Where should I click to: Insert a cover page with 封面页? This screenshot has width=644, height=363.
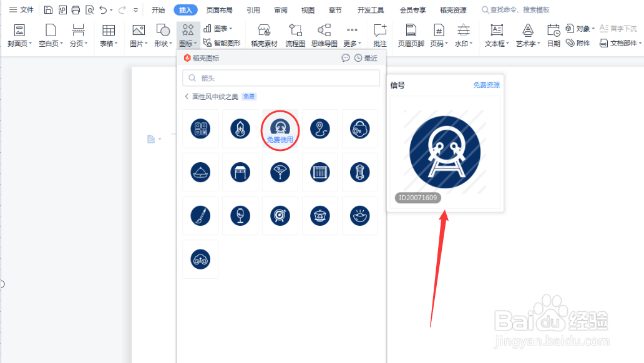pos(19,36)
